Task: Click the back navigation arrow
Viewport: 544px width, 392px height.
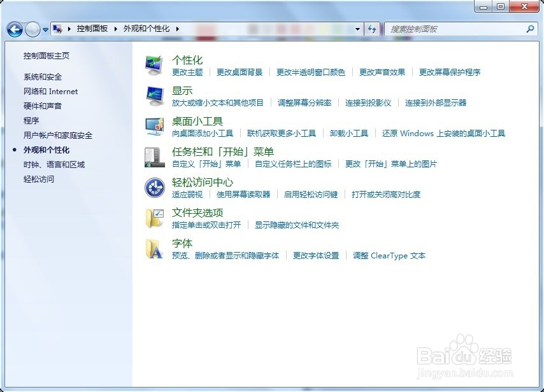Action: [x=14, y=29]
